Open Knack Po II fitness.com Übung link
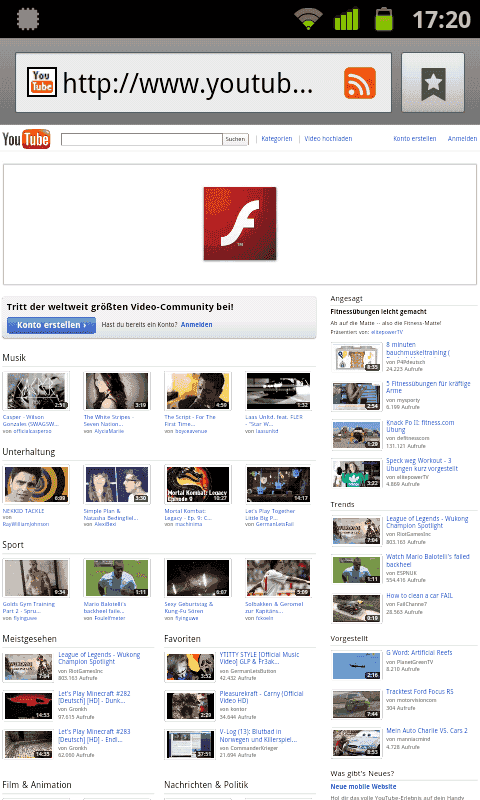 point(420,426)
